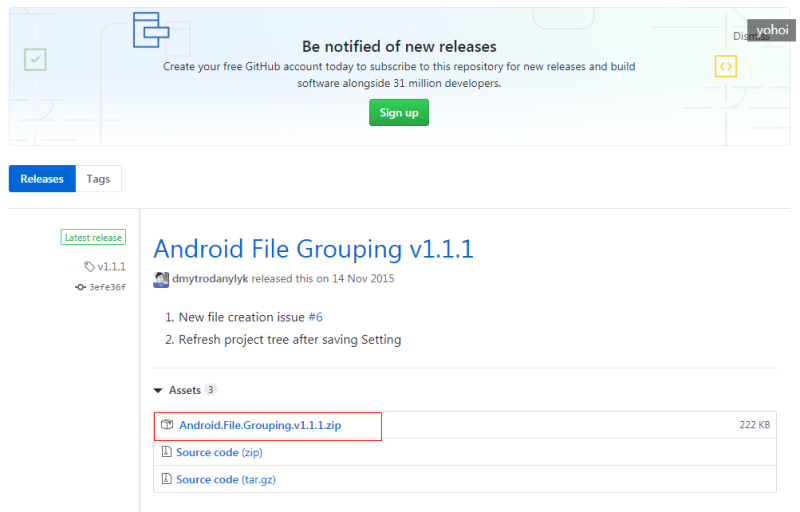Viewport: 800px width, 512px height.
Task: Open issue #6 link
Action: [x=315, y=317]
